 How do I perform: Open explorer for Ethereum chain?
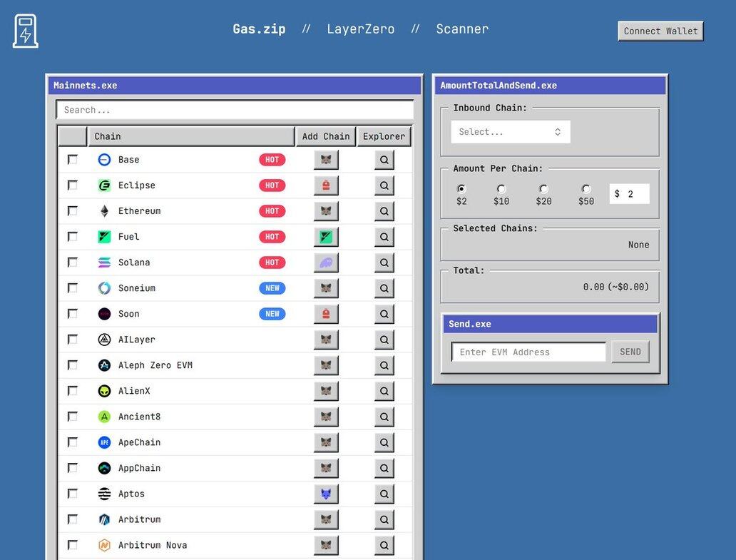pos(384,211)
